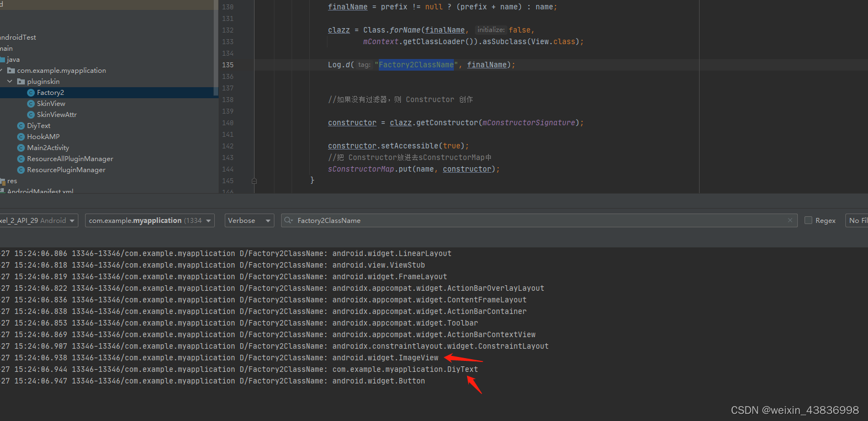Click the HookAMP class icon
This screenshot has height=421, width=868.
21,137
